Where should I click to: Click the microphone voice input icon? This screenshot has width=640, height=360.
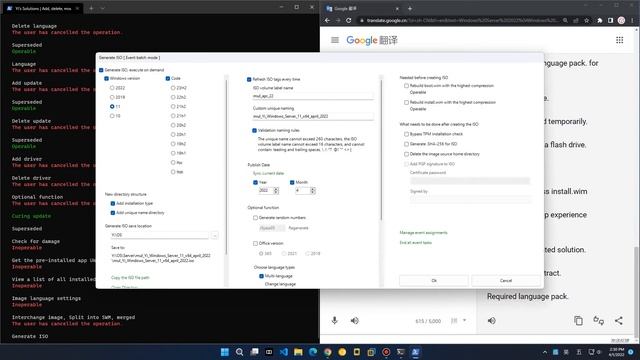(335, 320)
